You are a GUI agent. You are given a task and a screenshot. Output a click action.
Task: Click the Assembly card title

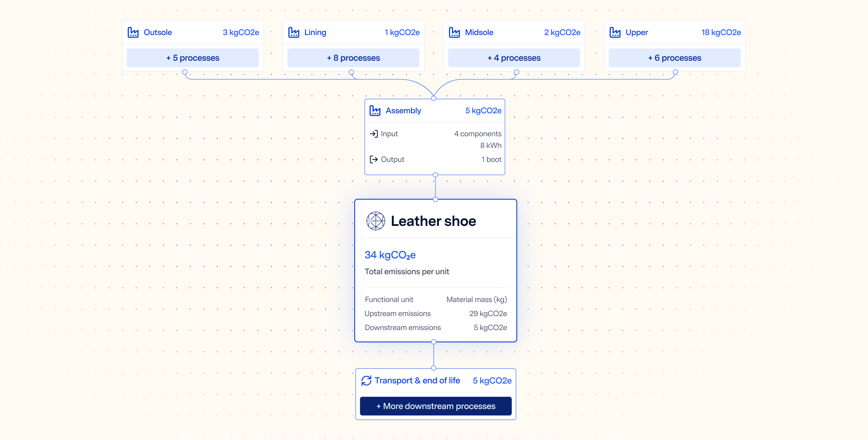(x=403, y=110)
